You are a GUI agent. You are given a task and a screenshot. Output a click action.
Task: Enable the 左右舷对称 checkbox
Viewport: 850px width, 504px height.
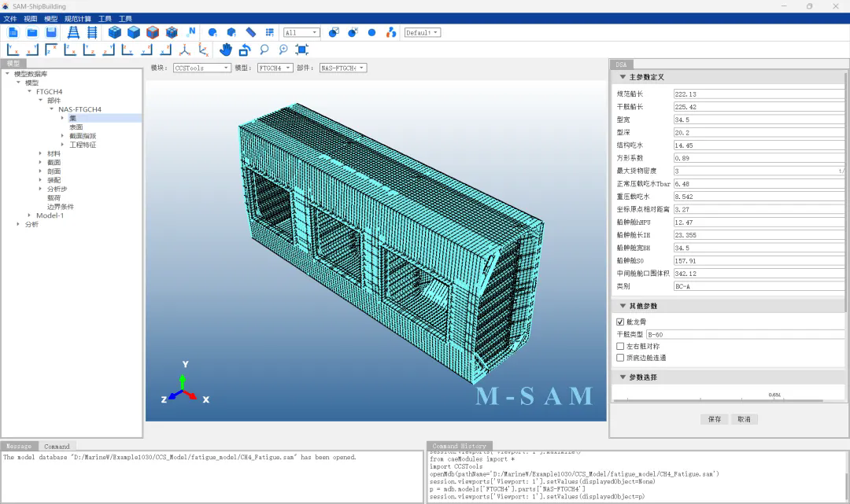tap(620, 346)
